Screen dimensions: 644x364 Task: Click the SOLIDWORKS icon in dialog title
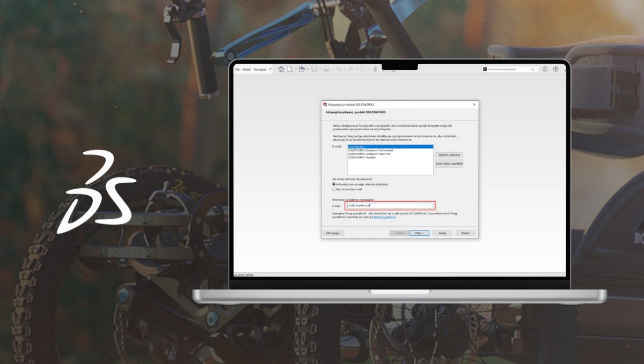pyautogui.click(x=324, y=105)
